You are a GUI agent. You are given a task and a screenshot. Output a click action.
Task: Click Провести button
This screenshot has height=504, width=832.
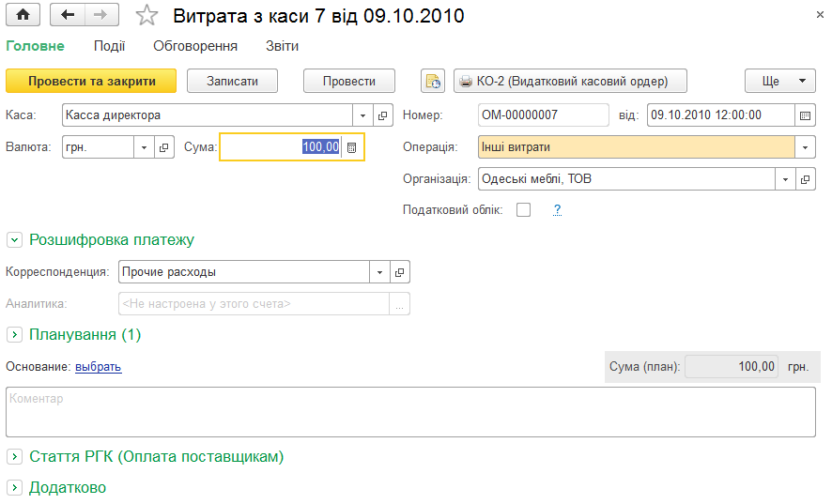349,81
